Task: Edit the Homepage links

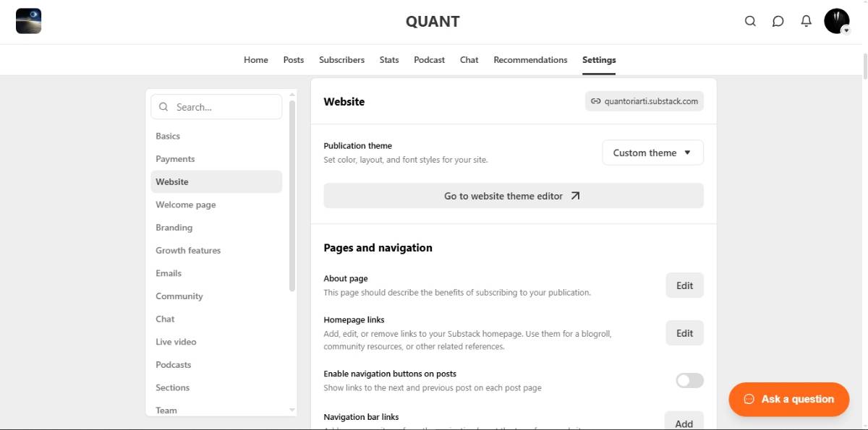Action: (x=684, y=333)
